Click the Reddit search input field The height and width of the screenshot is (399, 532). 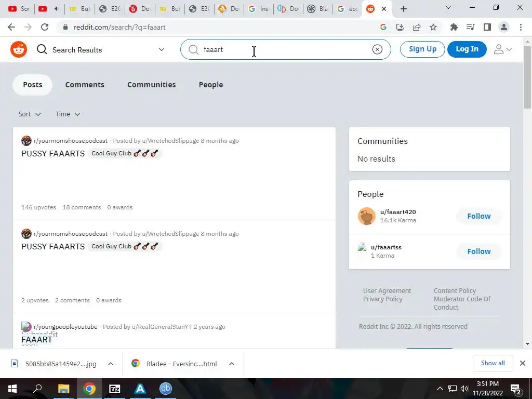tap(285, 49)
